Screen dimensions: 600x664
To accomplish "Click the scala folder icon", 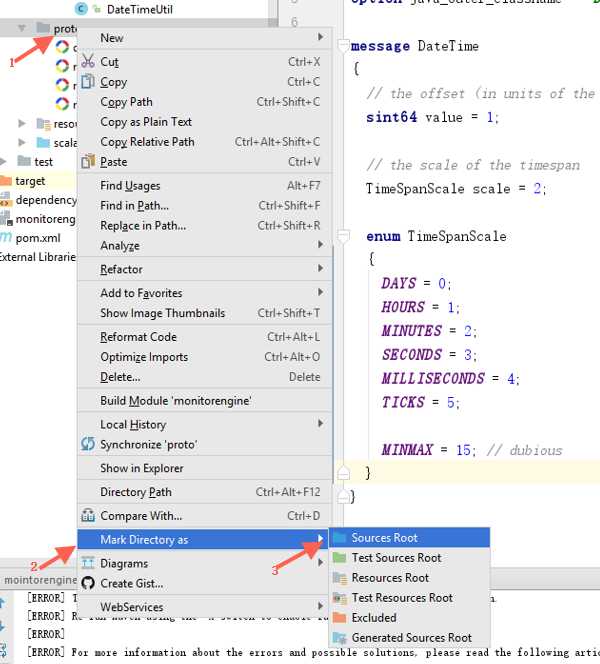I will tap(43, 142).
